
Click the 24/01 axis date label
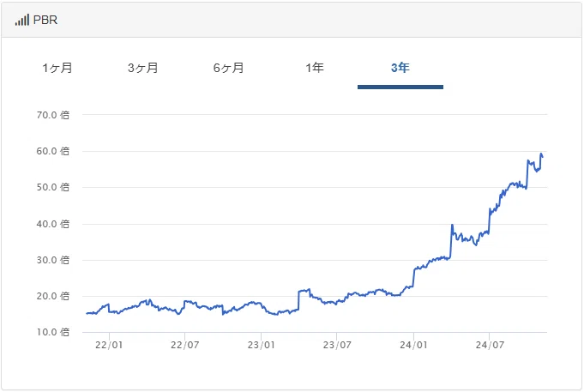tap(413, 345)
